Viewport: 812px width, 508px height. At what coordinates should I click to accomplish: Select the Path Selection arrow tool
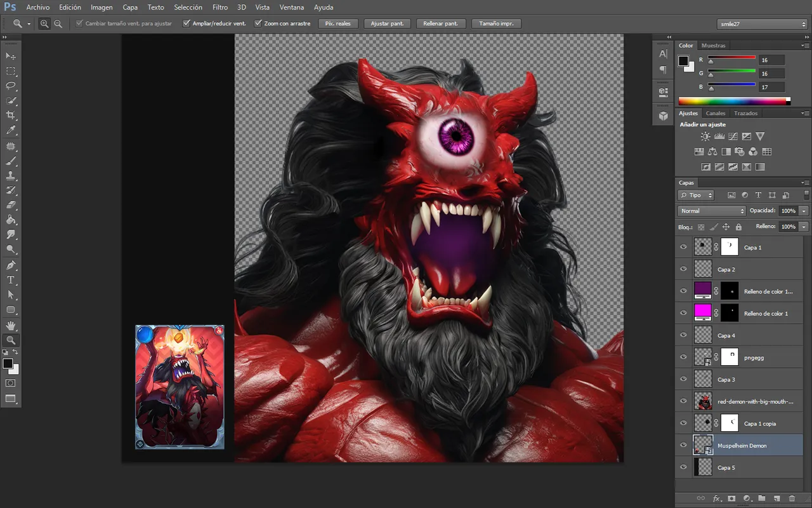(11, 295)
